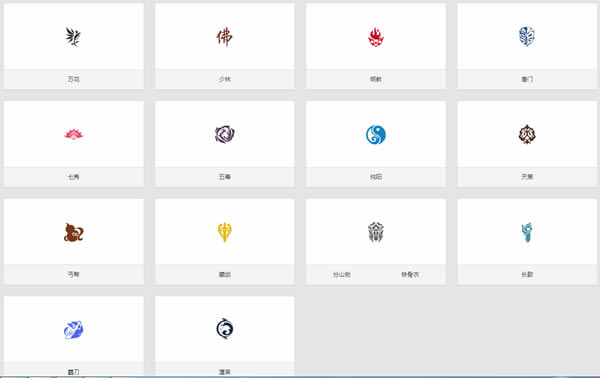The height and width of the screenshot is (378, 600).
Task: Click the 分山劲 label
Action: tap(342, 274)
